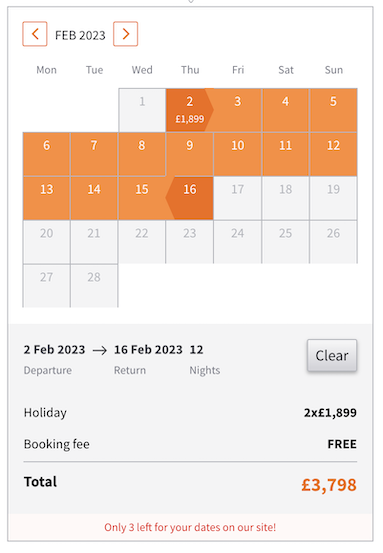Viewport: 383px width, 553px height.
Task: Select Sunday February 26
Action: 333,242
